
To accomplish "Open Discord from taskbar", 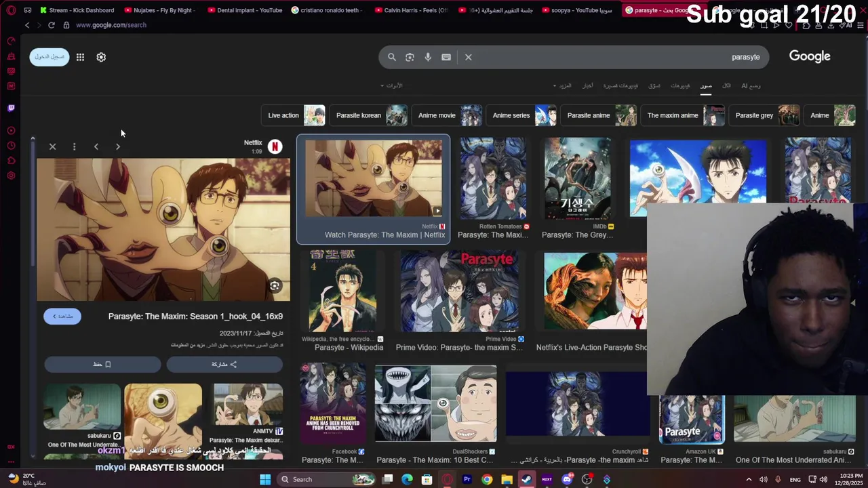I will coord(567,479).
